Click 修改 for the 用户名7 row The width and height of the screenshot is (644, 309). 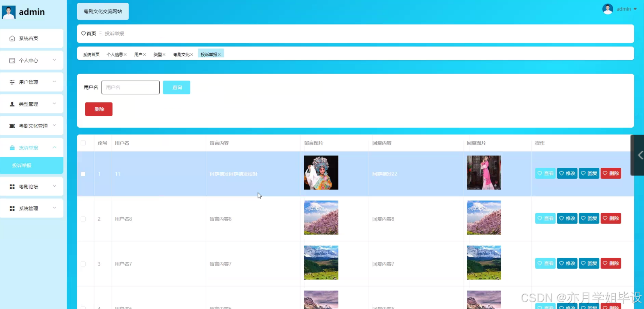567,264
